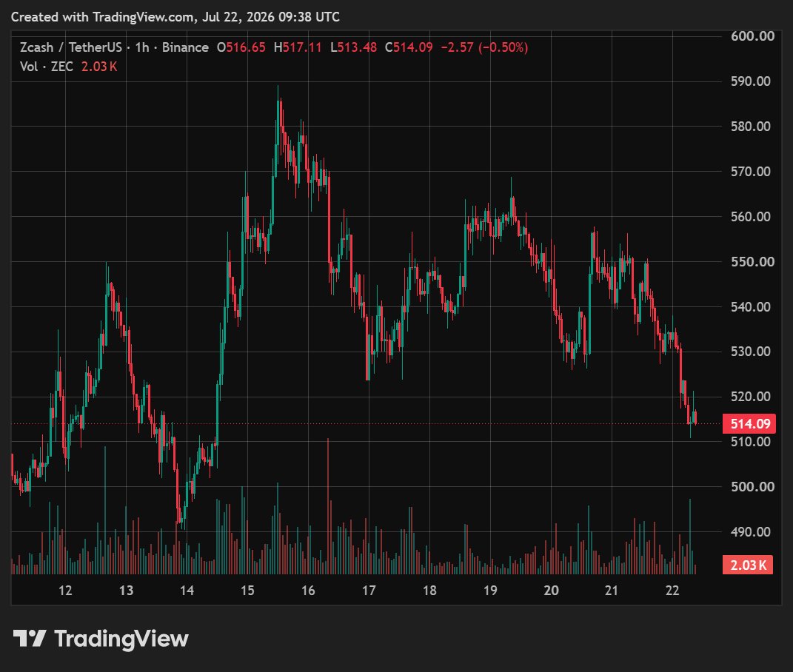Click the 590.00 price axis label
Screen dimensions: 793x672
751,81
